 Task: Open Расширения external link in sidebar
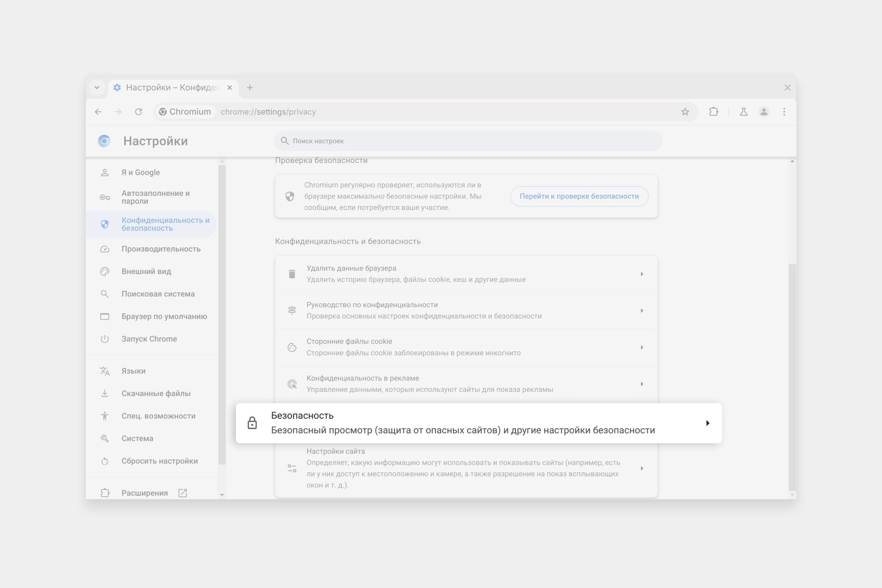point(145,493)
